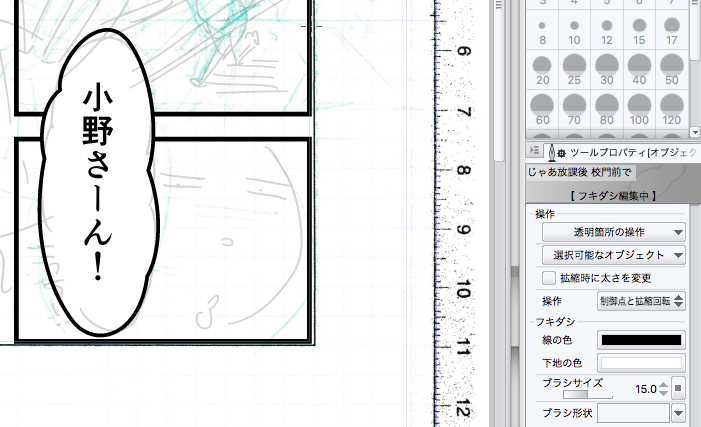701x427 pixels.
Task: Pick brush size preset 120
Action: coord(671,110)
